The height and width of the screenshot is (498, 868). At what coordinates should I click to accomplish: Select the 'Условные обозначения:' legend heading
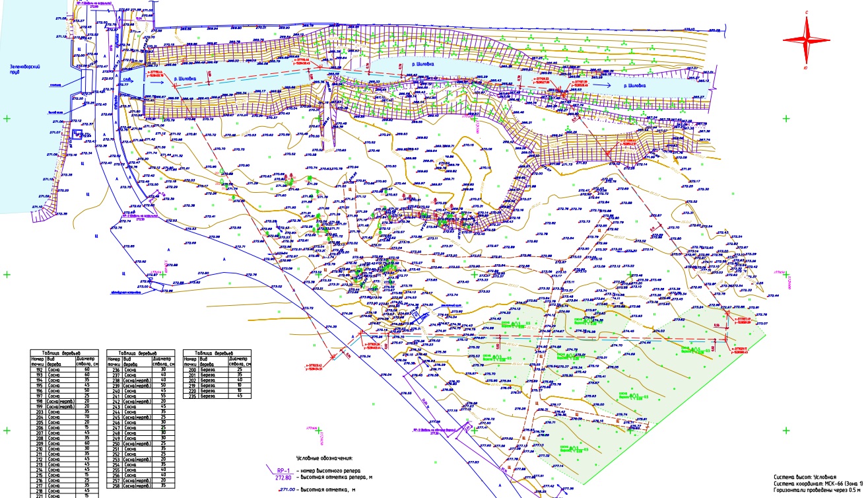click(x=324, y=458)
